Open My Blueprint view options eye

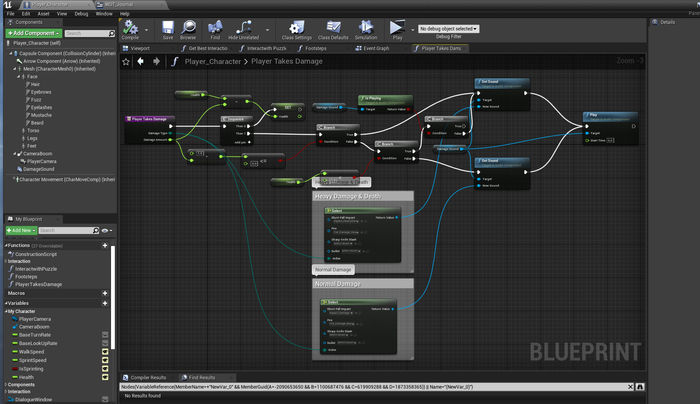click(105, 231)
